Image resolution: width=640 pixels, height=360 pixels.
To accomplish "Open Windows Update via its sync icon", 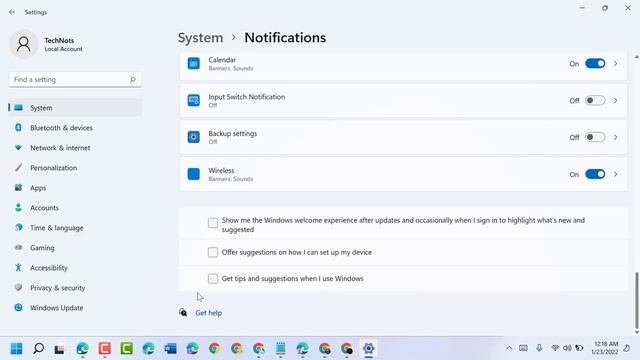I will click(x=18, y=308).
